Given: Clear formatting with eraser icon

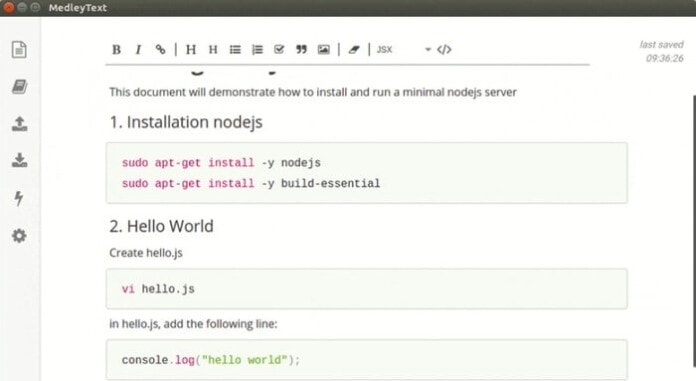Looking at the screenshot, I should [354, 49].
